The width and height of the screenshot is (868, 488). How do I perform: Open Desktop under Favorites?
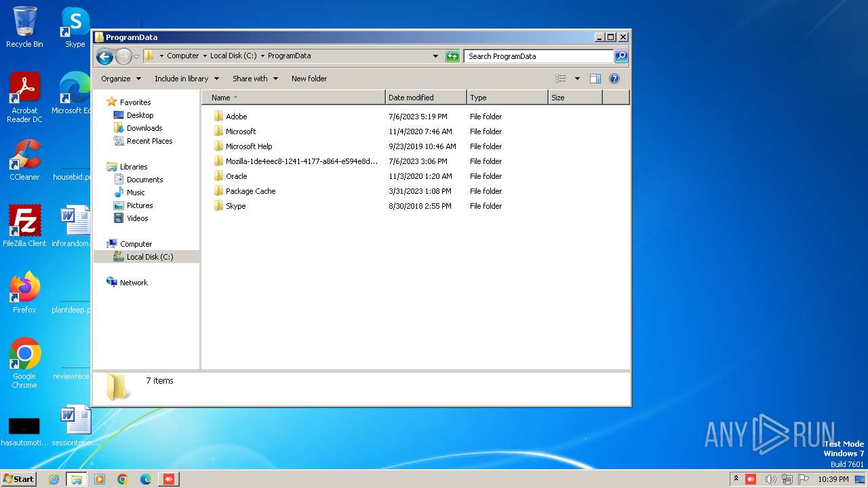[140, 115]
